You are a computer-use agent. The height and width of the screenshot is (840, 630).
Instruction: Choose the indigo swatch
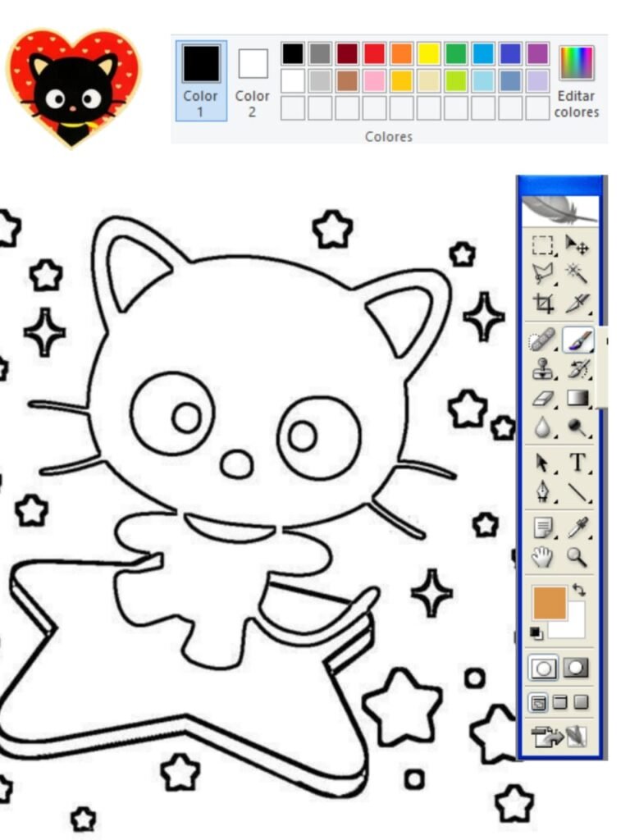coord(510,53)
